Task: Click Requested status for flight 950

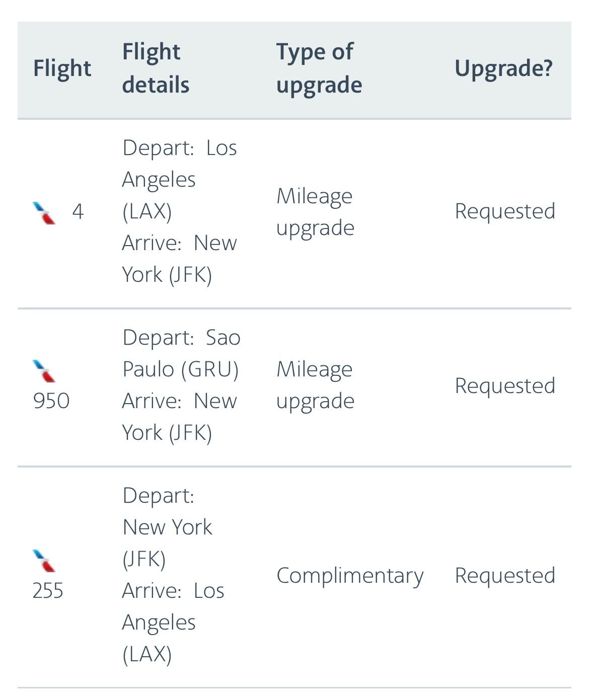Action: (505, 386)
